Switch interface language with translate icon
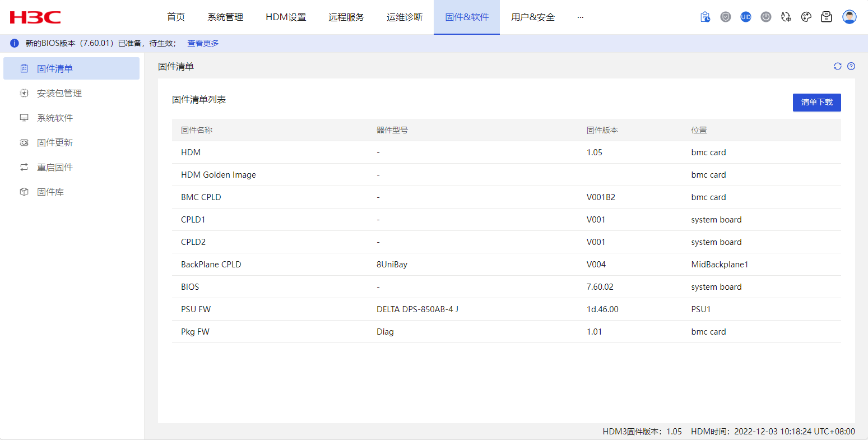Screen dimensions: 868x440 coord(786,17)
